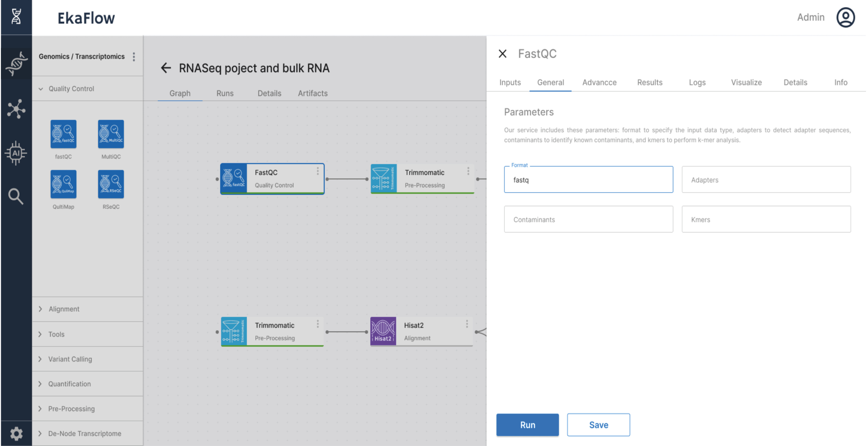Switch to the Runs tab
Viewport: 868px width, 446px height.
(225, 93)
